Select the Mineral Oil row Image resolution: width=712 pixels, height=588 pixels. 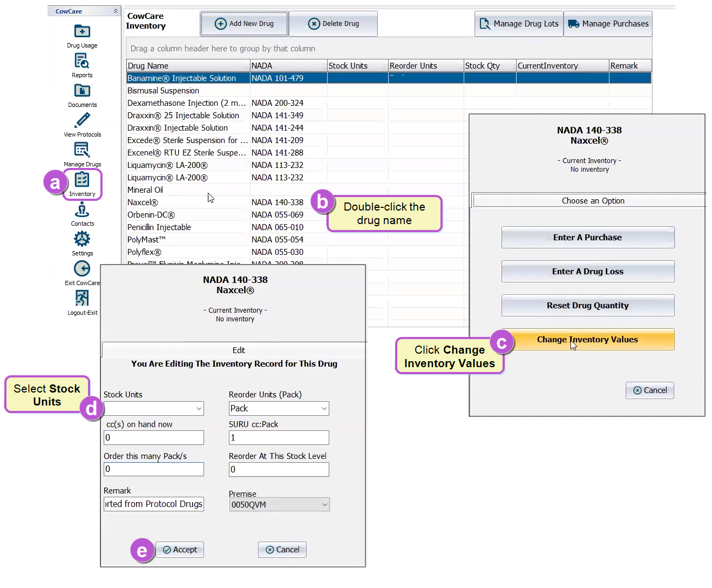297,190
